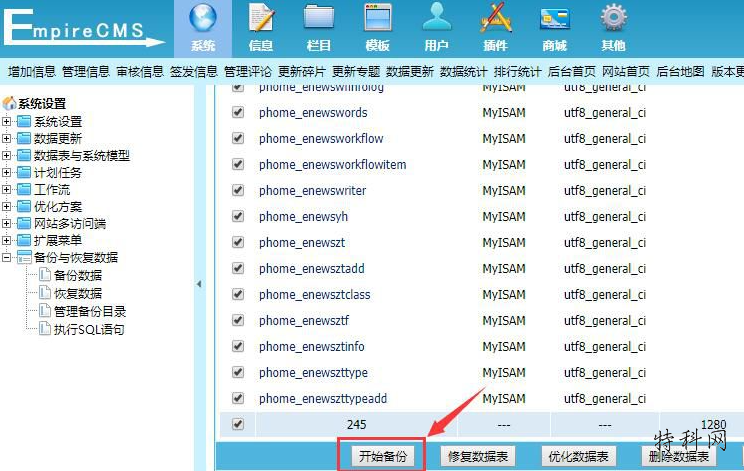Image resolution: width=744 pixels, height=471 pixels.
Task: Expand the 工作流 tree folder
Action: click(x=6, y=190)
